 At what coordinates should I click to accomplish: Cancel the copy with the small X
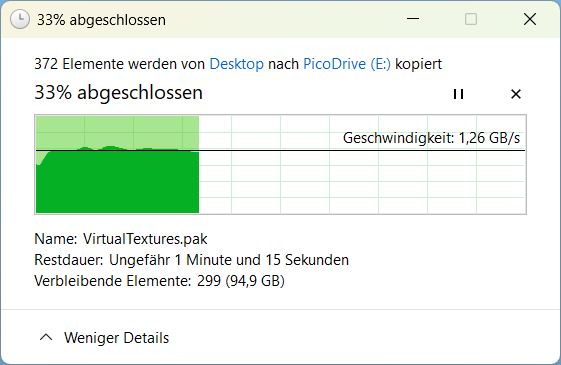(516, 94)
